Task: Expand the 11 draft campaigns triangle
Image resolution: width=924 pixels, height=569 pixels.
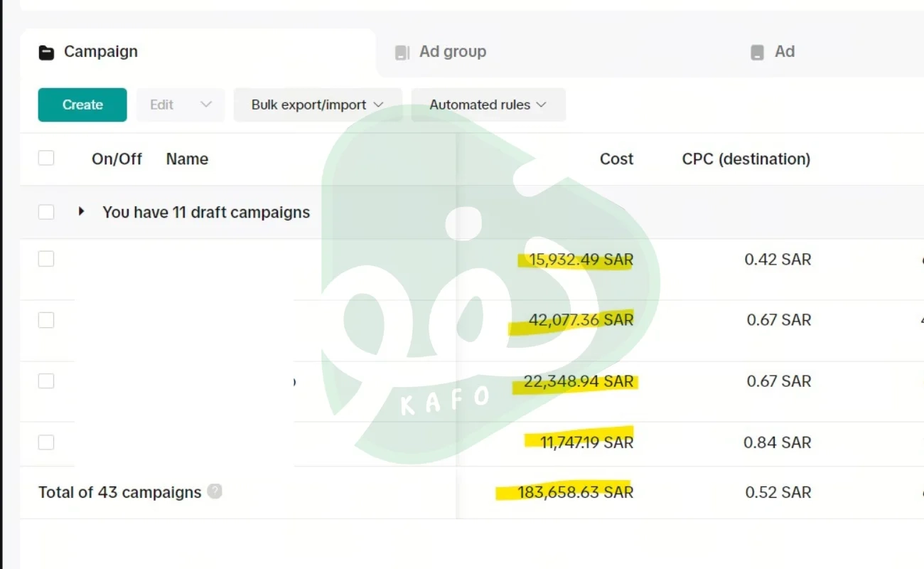Action: pyautogui.click(x=82, y=211)
